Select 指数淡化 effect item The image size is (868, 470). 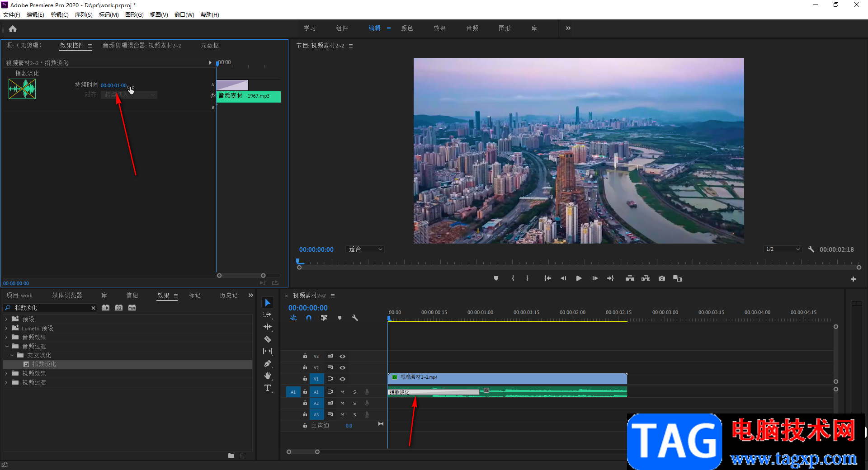[44, 364]
